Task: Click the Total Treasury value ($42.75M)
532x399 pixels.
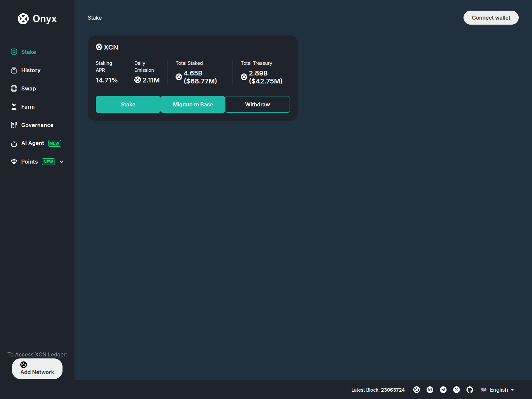Action: (x=266, y=81)
